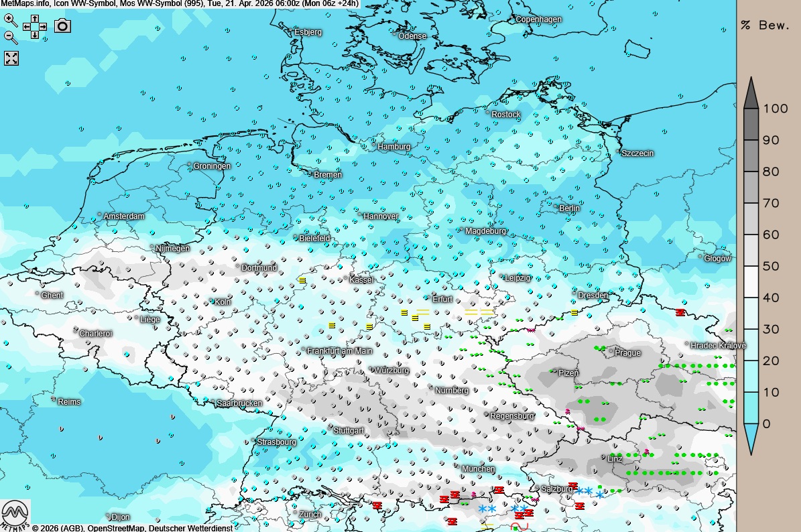Click the dark gray 100 legend arrow
Screen dimensions: 801x532
pyautogui.click(x=751, y=92)
